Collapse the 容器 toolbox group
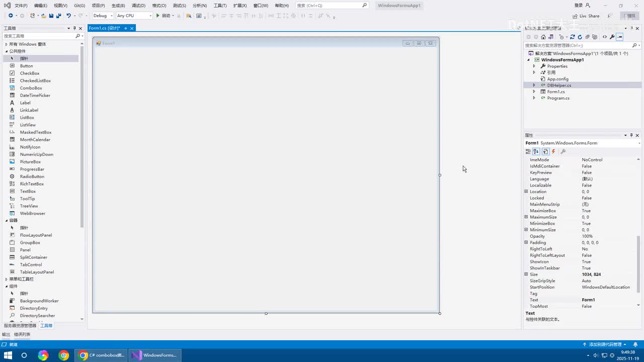Viewport: 644px width, 362px height. (x=7, y=220)
